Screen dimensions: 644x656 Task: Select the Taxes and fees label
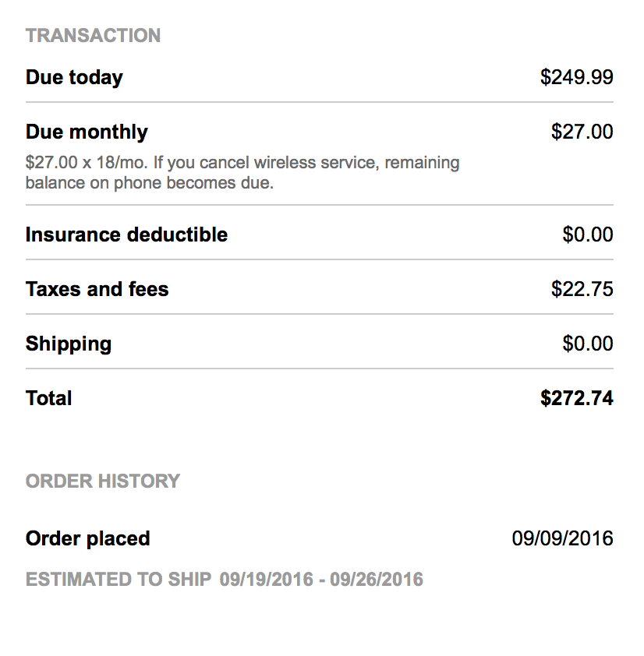pos(97,289)
